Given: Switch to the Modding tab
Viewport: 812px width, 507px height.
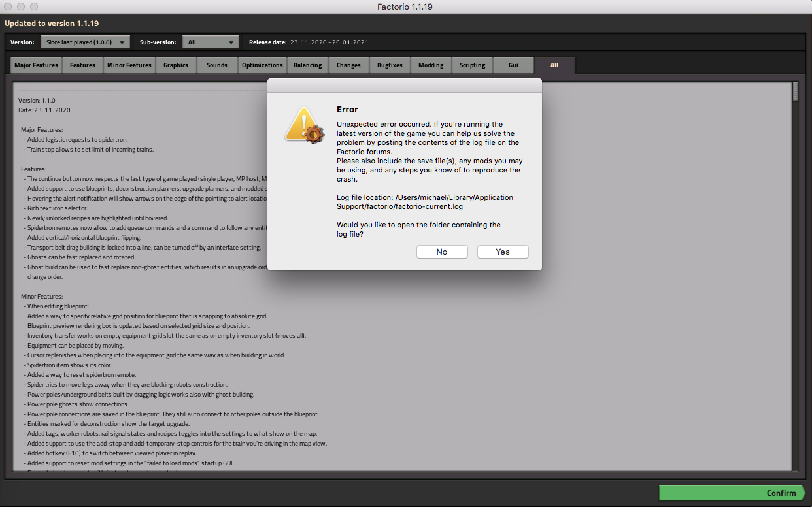Looking at the screenshot, I should coord(431,65).
